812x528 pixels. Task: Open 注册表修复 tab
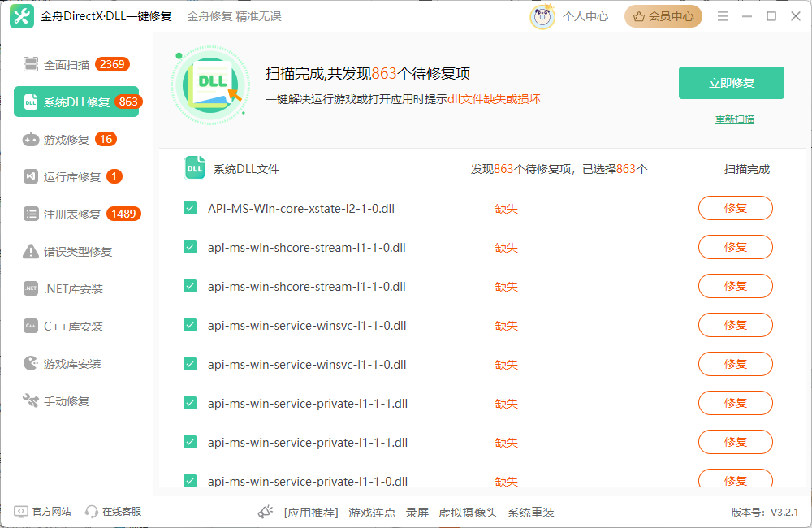click(x=76, y=214)
